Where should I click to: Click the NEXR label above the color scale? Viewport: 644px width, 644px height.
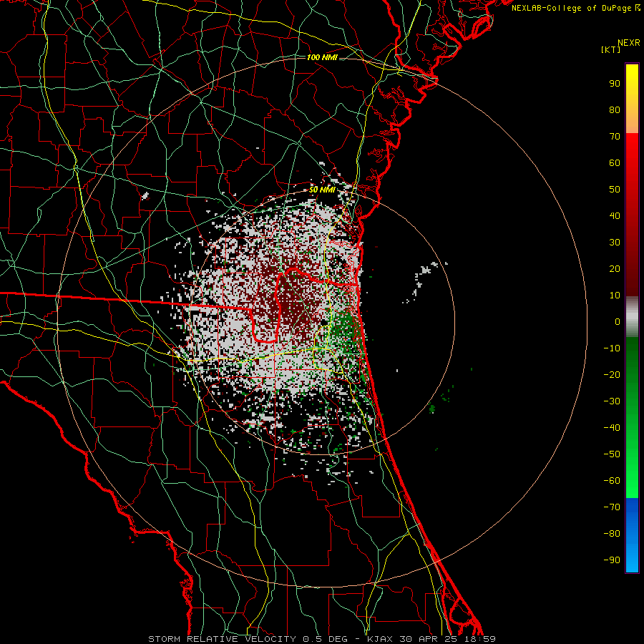point(629,43)
